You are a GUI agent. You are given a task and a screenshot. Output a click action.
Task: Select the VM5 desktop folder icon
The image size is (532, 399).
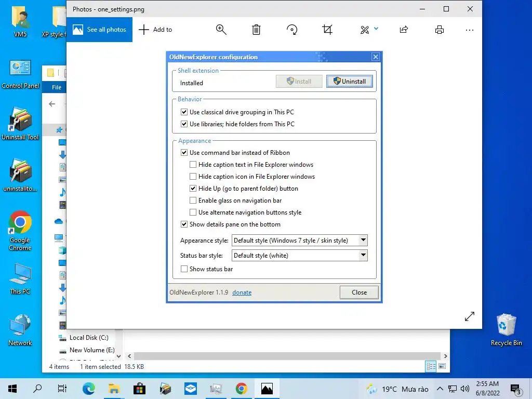20,22
